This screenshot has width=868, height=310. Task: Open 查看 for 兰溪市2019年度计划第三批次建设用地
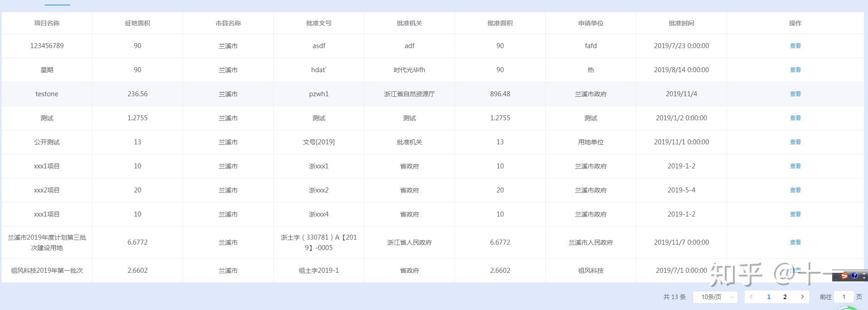[x=795, y=242]
